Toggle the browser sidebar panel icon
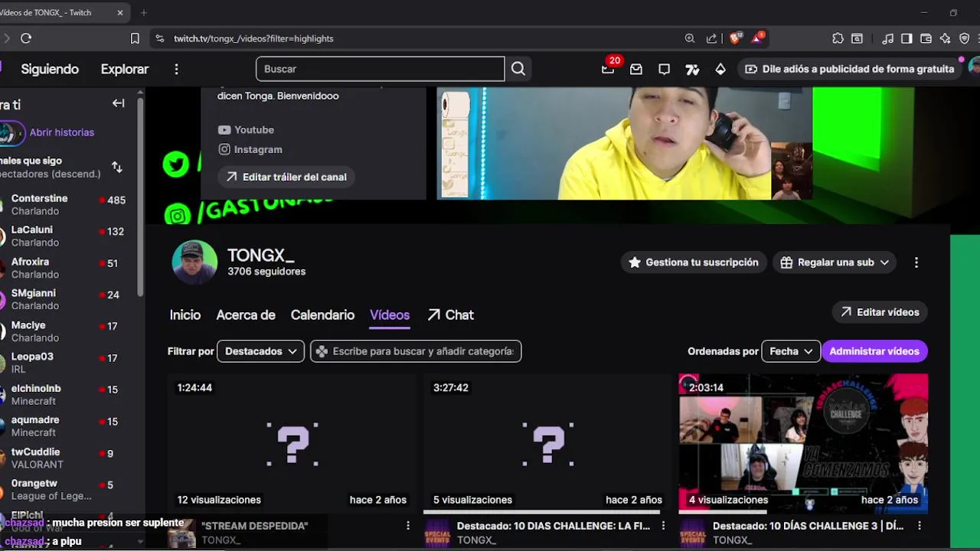 tap(906, 38)
